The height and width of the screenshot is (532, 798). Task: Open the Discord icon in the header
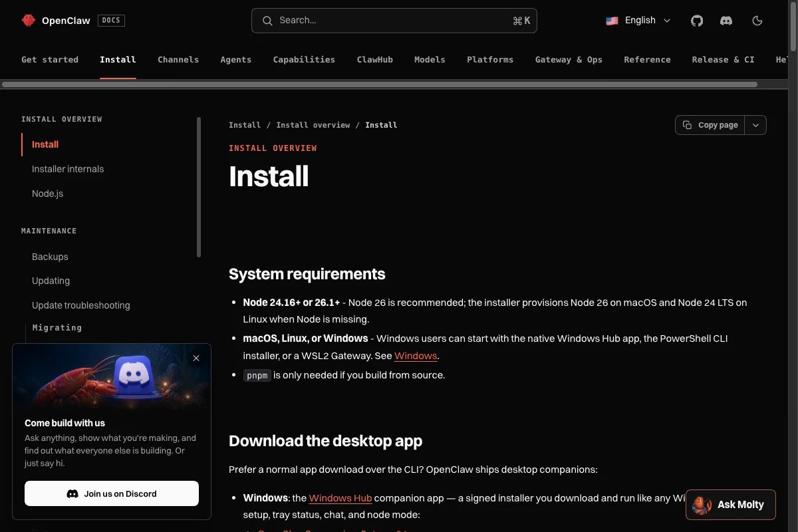coord(726,21)
